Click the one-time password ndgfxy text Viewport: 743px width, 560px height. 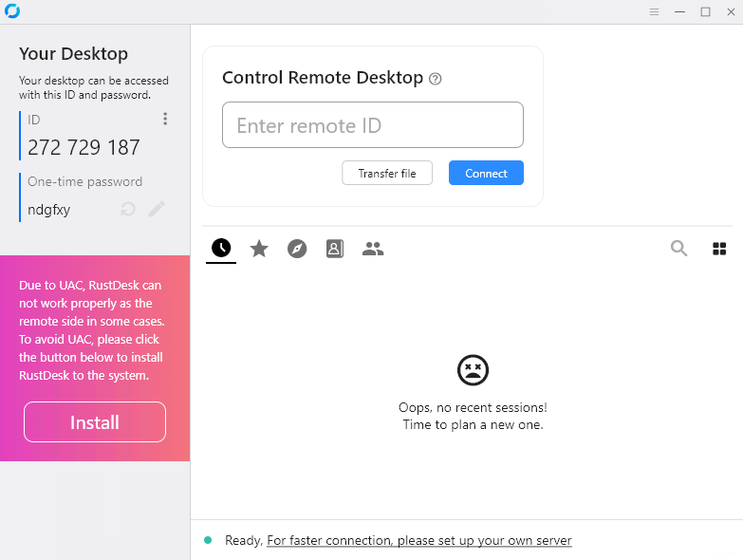49,210
